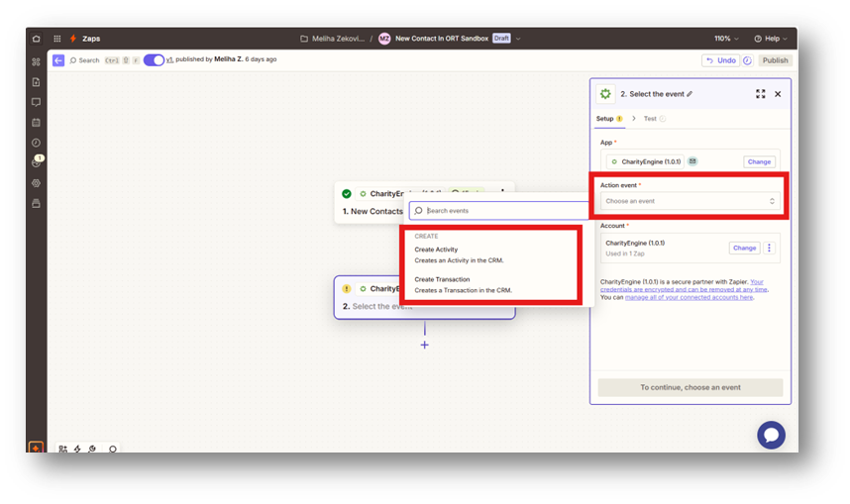
Task: Open the file-with-arrow icon in left sidebar
Action: [37, 82]
